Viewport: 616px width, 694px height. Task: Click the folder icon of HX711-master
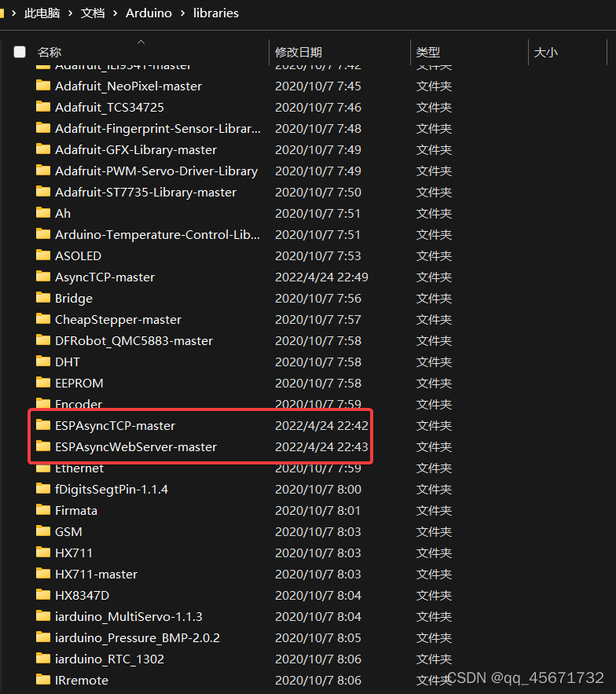43,574
